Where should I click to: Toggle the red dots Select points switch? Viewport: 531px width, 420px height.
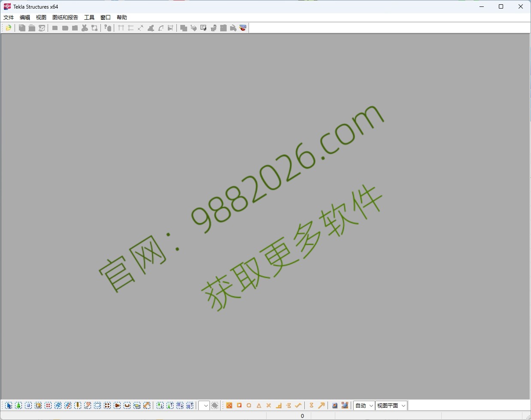click(x=48, y=405)
